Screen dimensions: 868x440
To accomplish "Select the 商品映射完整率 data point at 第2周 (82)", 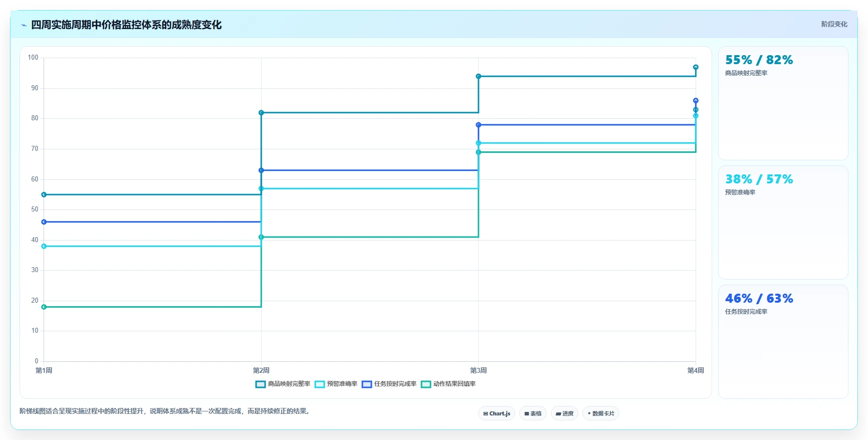I will tap(261, 113).
